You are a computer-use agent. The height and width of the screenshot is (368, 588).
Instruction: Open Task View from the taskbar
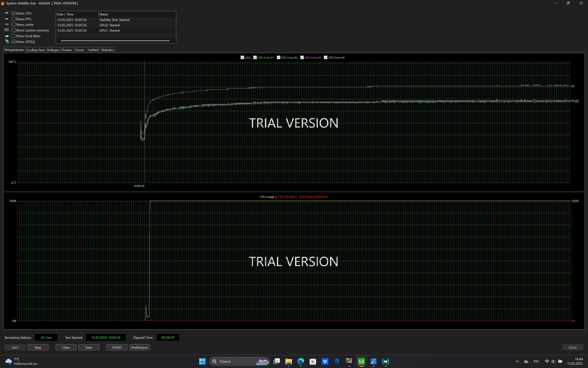click(277, 361)
